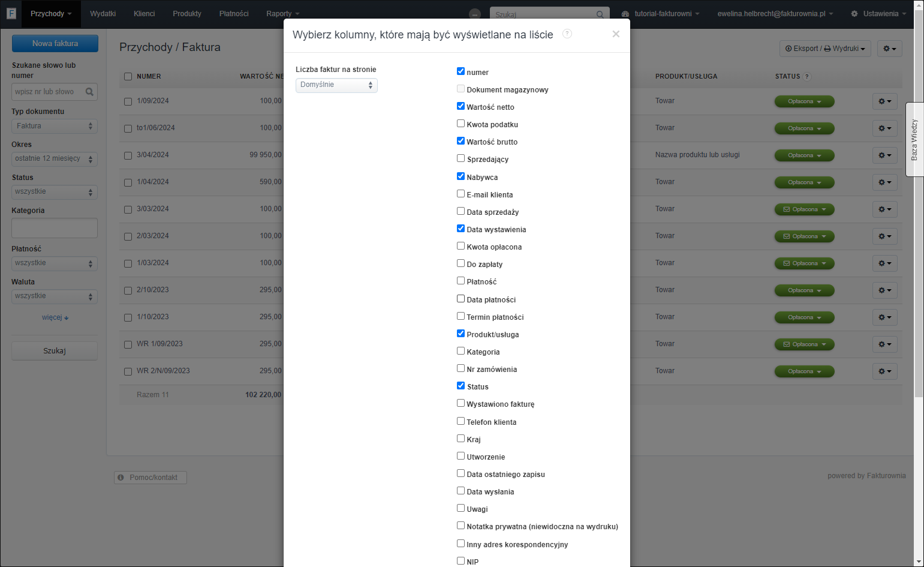Open Liczba faktur na stronie dropdown
Viewport: 924px width, 567px height.
tap(336, 85)
